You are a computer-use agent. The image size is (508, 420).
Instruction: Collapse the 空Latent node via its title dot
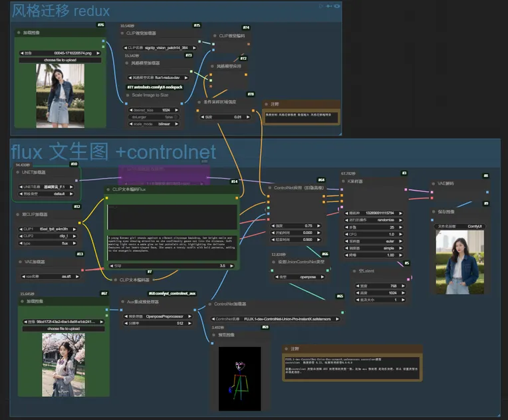tap(354, 271)
